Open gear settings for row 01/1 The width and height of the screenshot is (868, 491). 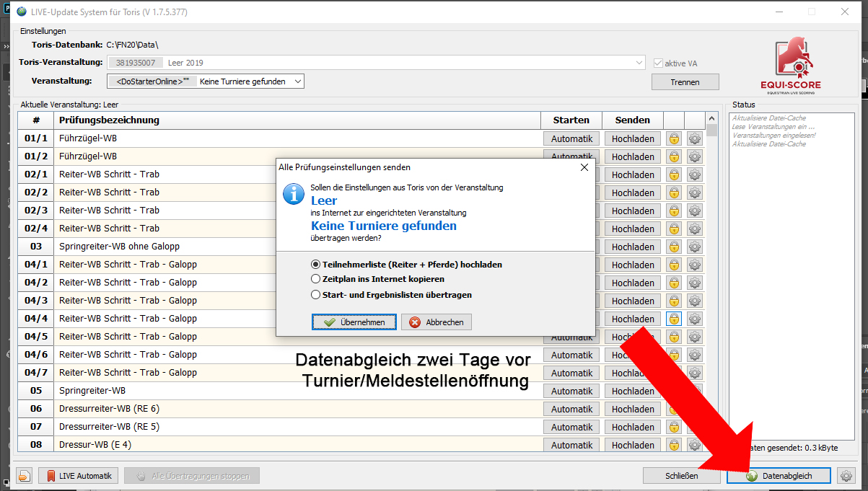(695, 138)
